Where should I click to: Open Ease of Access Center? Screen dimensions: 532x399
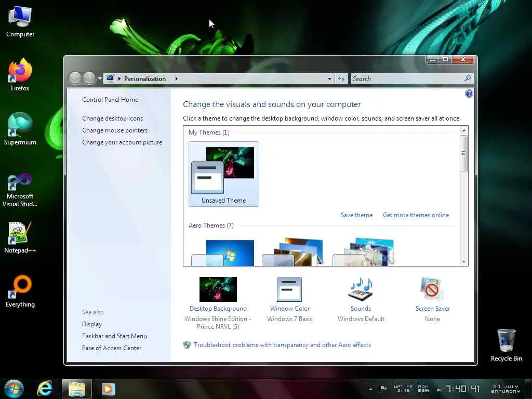point(112,348)
